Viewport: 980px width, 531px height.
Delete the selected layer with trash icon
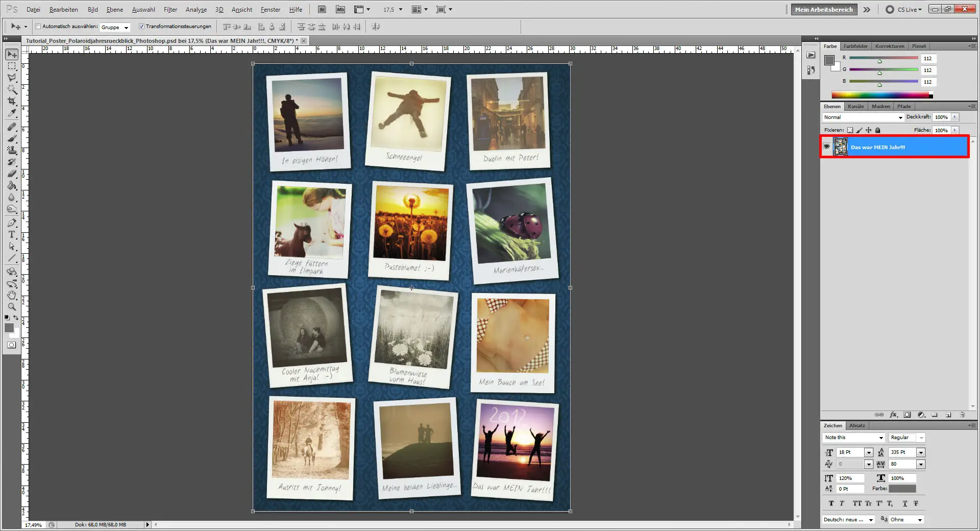pyautogui.click(x=963, y=415)
